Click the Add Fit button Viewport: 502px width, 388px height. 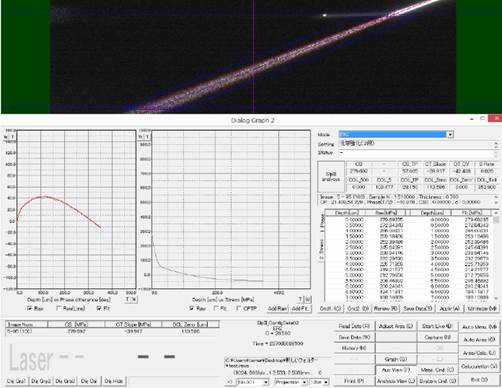tap(300, 309)
